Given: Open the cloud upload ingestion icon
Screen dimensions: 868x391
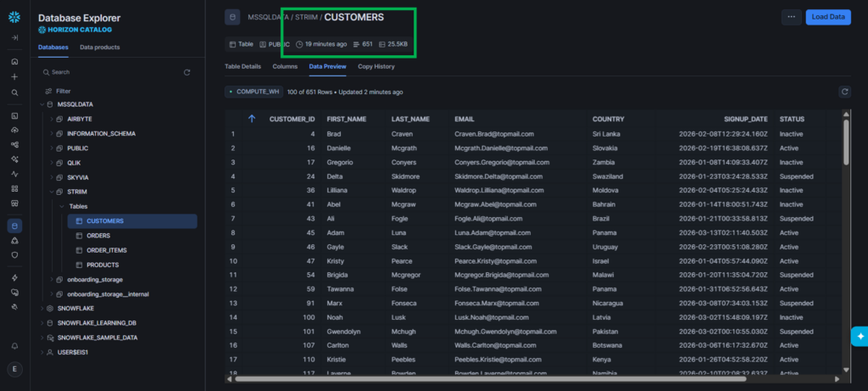Looking at the screenshot, I should click(14, 130).
